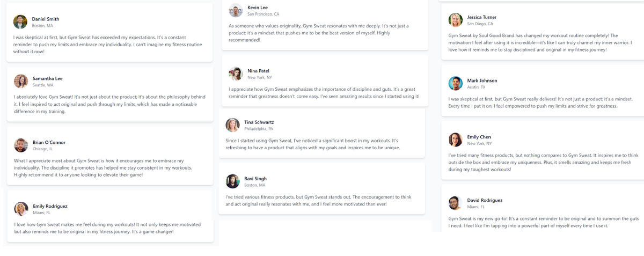Click Emily Rodriguez's profile photo
Screen dimensions: 644x256
21,209
